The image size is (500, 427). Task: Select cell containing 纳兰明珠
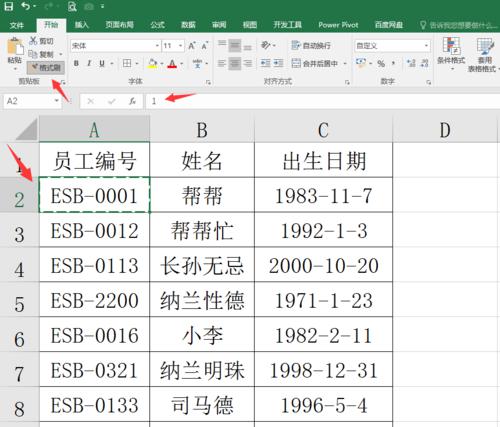(x=202, y=370)
